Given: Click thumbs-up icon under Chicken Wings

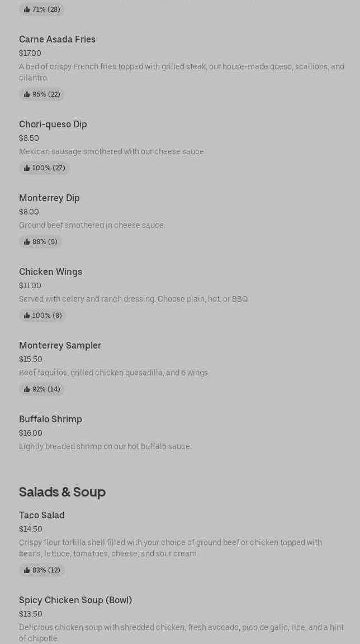Looking at the screenshot, I should tap(27, 316).
